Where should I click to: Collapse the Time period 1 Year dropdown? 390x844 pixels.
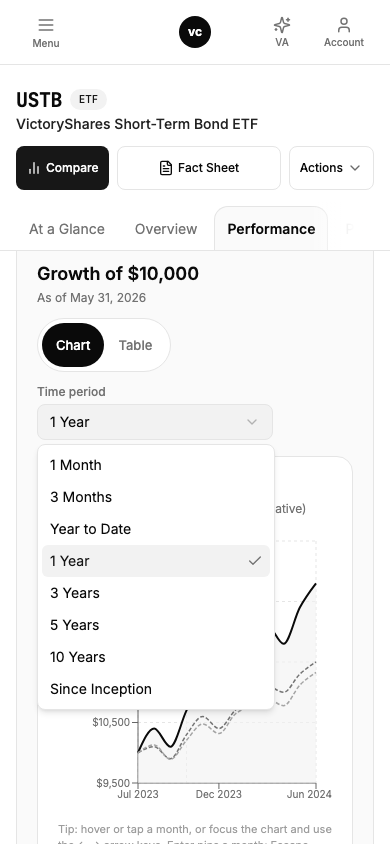click(155, 422)
